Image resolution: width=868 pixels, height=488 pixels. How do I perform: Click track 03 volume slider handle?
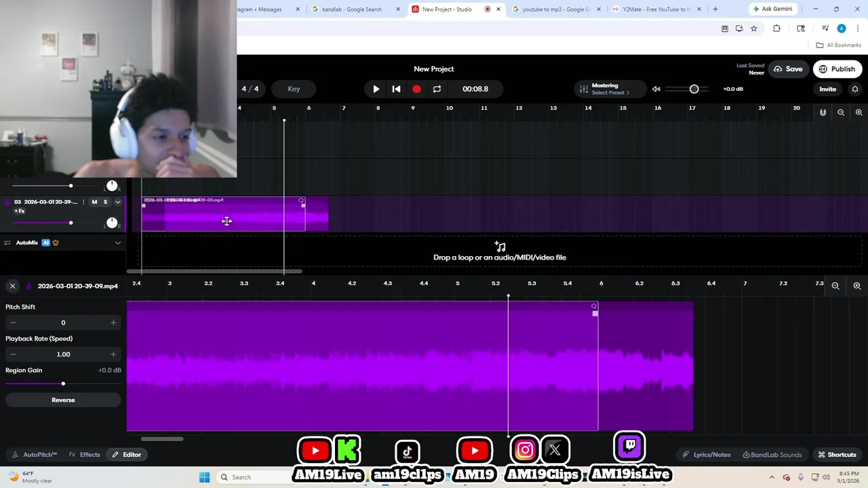click(x=71, y=222)
